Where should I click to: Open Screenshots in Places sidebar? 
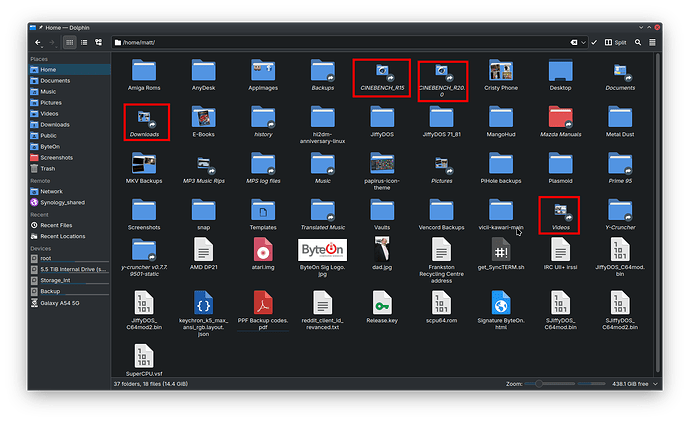(70, 158)
